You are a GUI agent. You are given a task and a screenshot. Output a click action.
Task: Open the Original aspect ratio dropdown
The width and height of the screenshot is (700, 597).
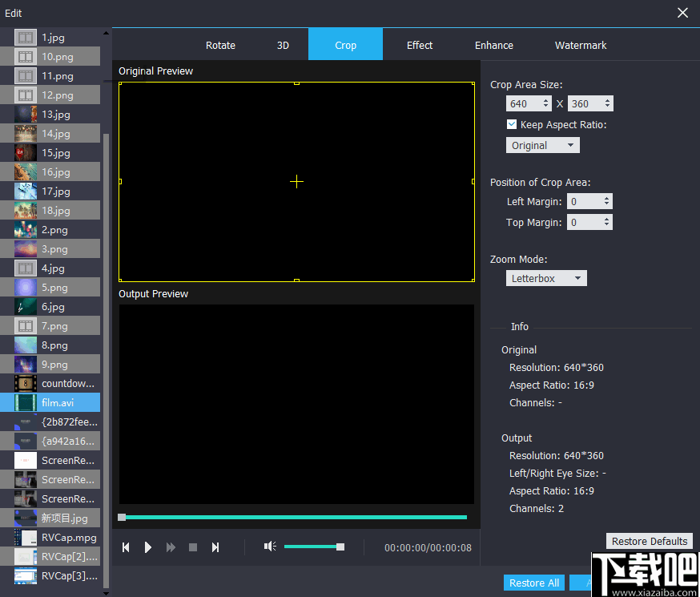tap(542, 145)
